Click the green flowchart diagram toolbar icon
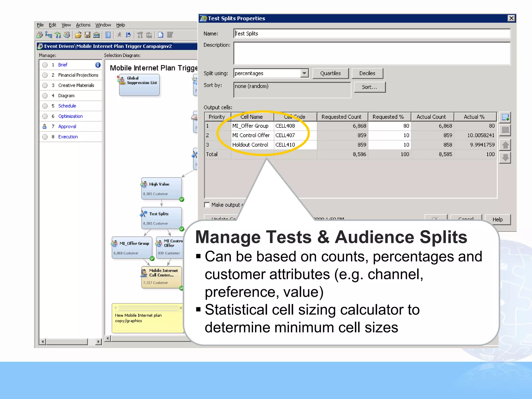This screenshot has height=399, width=532. click(58, 35)
